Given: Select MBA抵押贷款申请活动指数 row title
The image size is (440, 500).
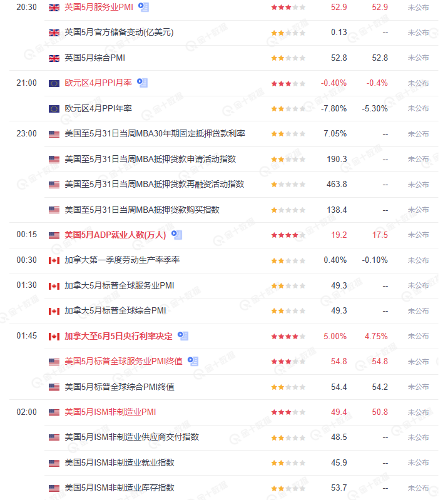Looking at the screenshot, I should [150, 159].
